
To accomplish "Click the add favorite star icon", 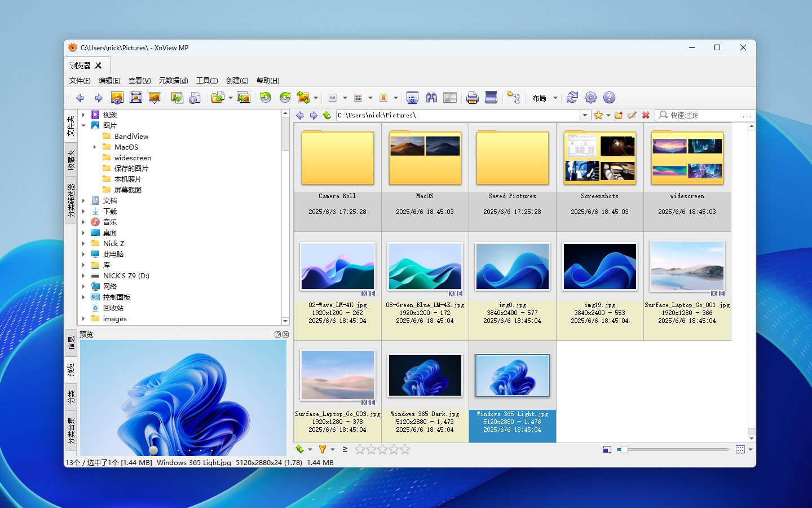I will pyautogui.click(x=598, y=115).
